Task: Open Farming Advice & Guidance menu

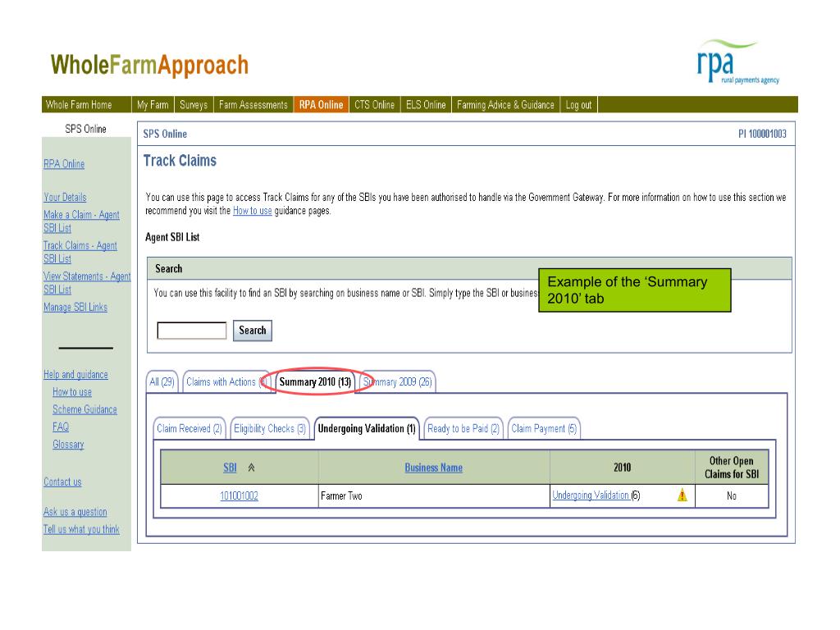Action: pos(505,105)
